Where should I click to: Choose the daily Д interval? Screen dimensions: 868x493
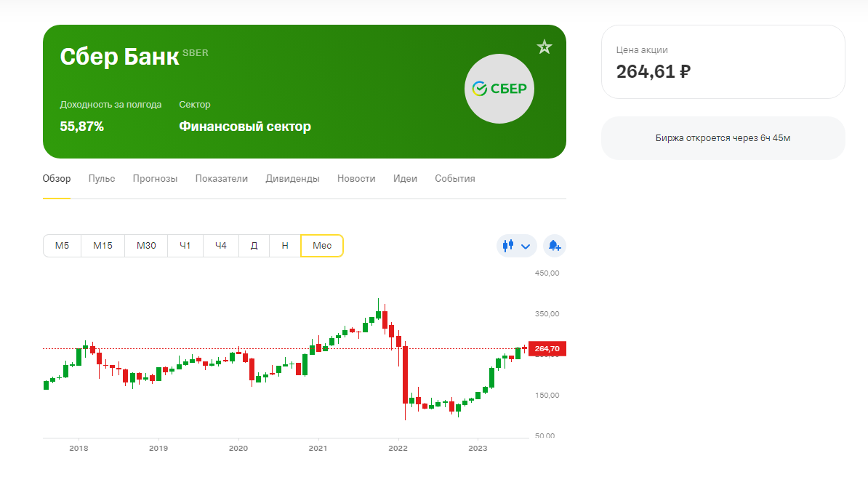254,246
